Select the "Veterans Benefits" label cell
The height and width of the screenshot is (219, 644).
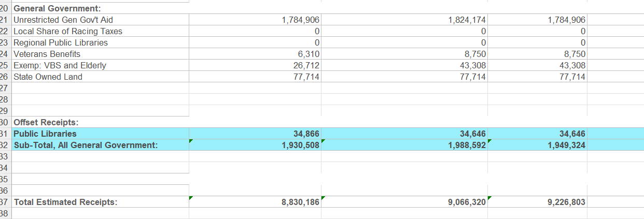[x=47, y=54]
